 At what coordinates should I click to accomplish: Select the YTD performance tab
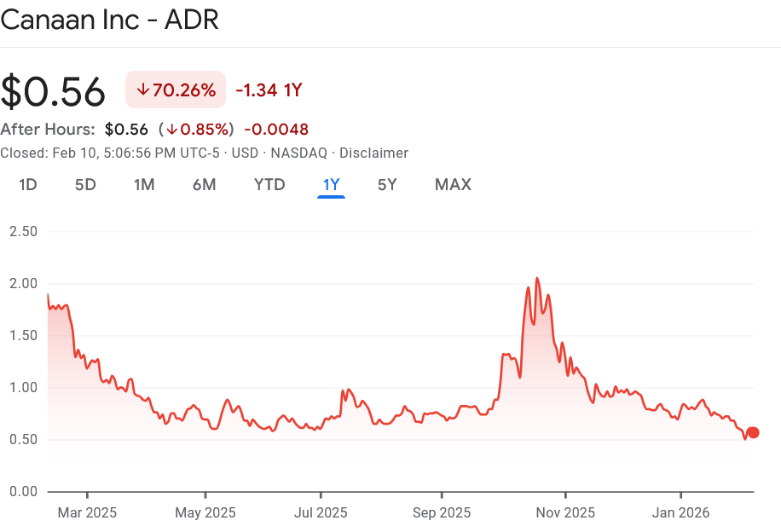[269, 184]
